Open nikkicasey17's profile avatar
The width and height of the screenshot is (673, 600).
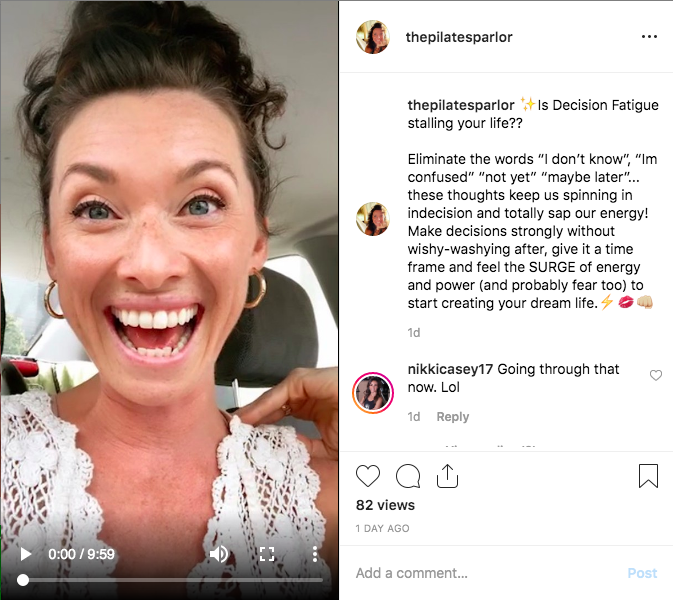pos(373,393)
